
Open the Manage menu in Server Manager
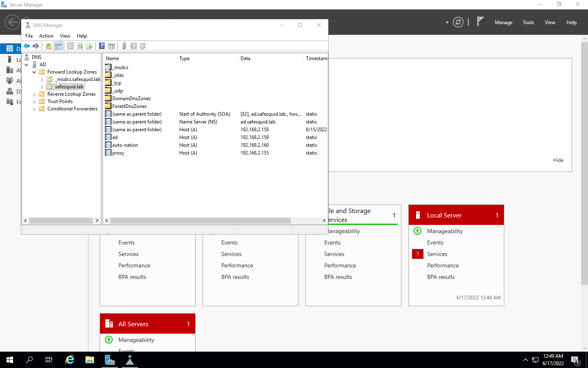[503, 22]
